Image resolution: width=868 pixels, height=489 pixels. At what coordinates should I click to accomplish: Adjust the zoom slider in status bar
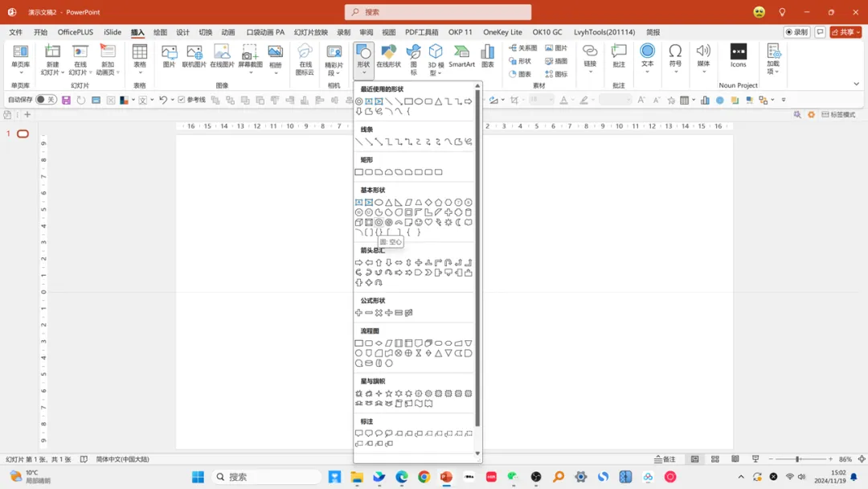click(798, 459)
